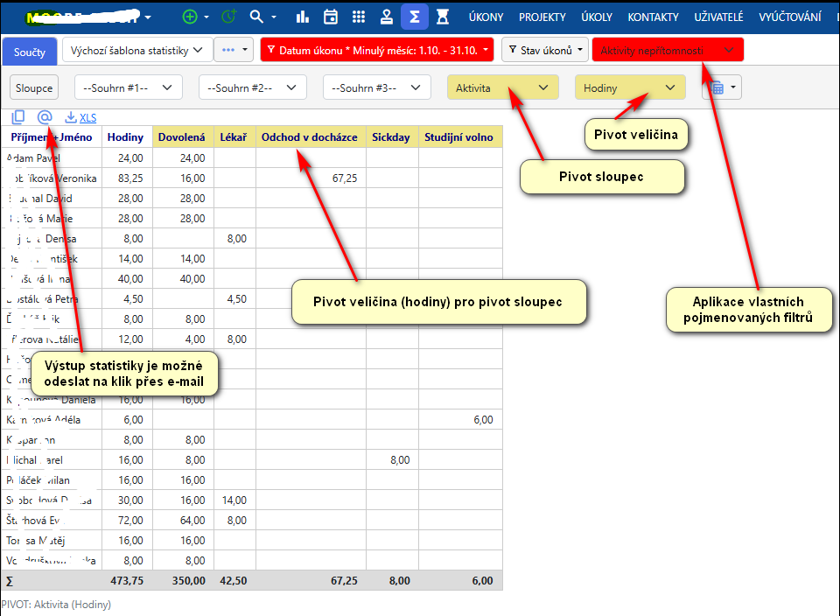Switch to the Součty tab
This screenshot has width=840, height=616.
point(30,52)
